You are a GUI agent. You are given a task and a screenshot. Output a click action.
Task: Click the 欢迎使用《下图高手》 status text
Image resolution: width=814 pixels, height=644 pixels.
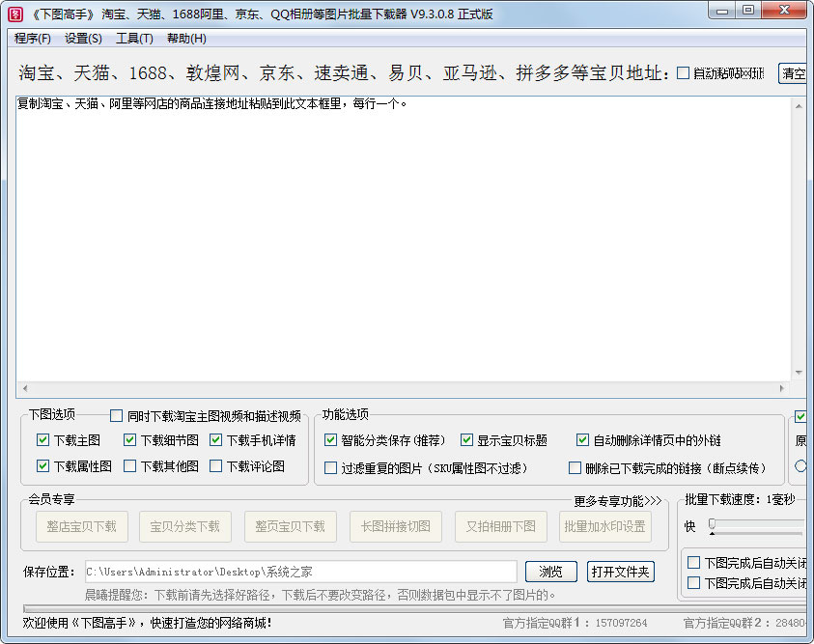147,623
